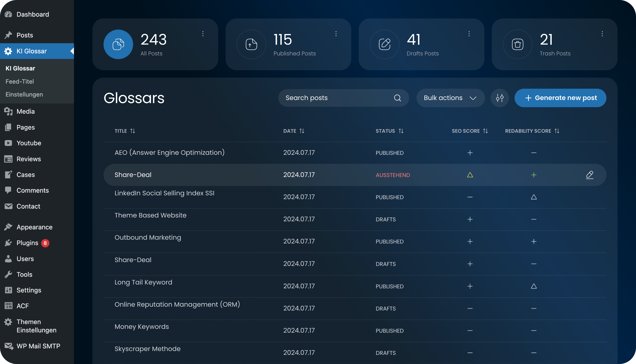
Task: Click the readability triangle for Long Tail Keyword
Action: click(x=534, y=286)
